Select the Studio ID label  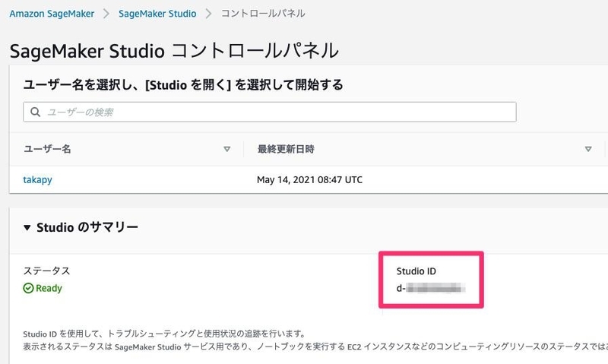416,271
